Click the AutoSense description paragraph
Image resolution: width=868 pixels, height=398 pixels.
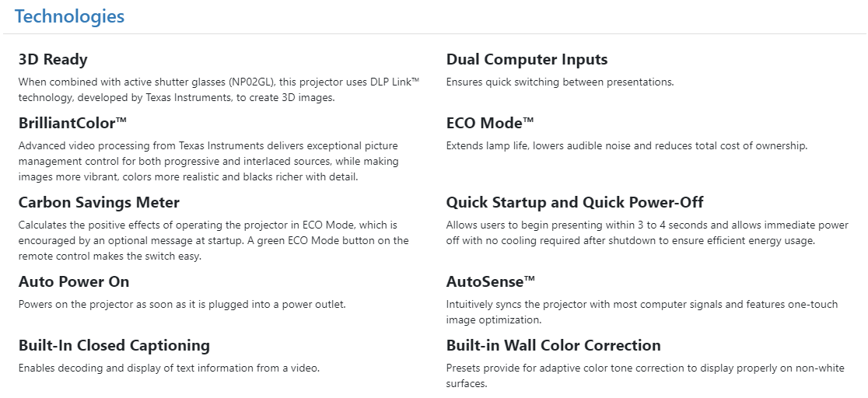642,312
